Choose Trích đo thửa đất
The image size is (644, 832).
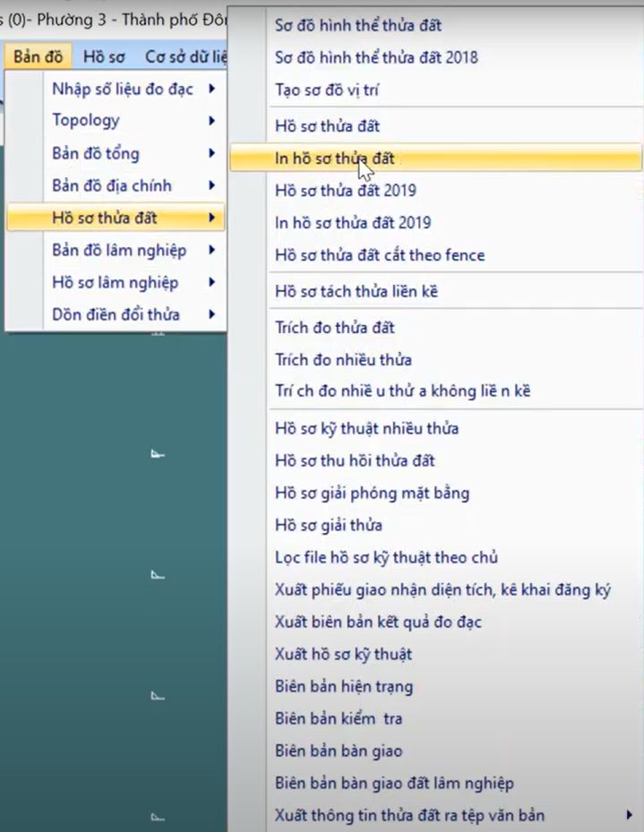pos(435,328)
